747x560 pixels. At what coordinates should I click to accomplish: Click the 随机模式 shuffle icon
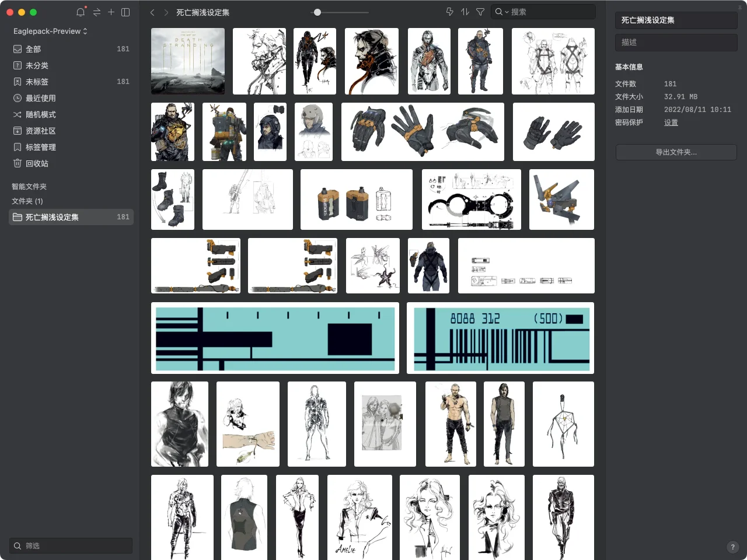coord(18,114)
